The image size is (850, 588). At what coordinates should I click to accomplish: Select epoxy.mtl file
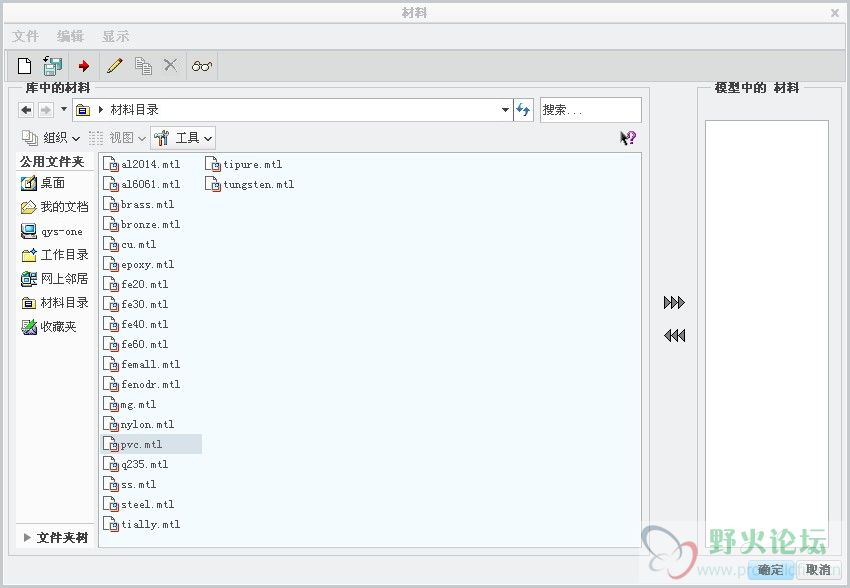(139, 264)
